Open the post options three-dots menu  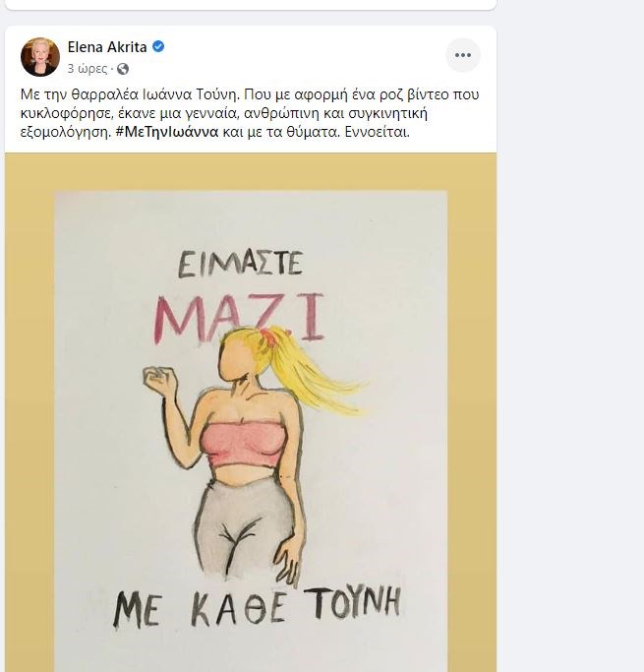click(463, 55)
